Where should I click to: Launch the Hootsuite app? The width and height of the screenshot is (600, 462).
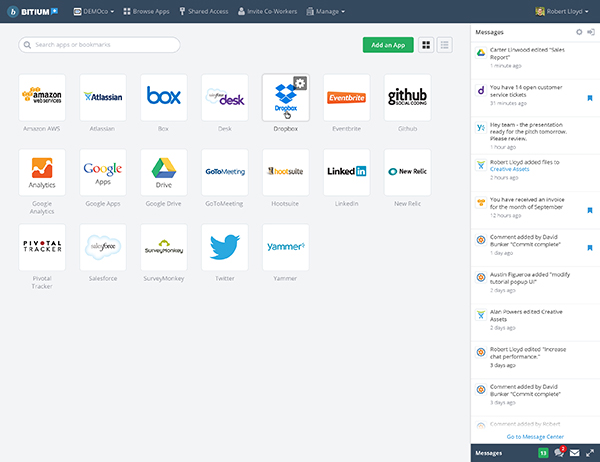(285, 172)
